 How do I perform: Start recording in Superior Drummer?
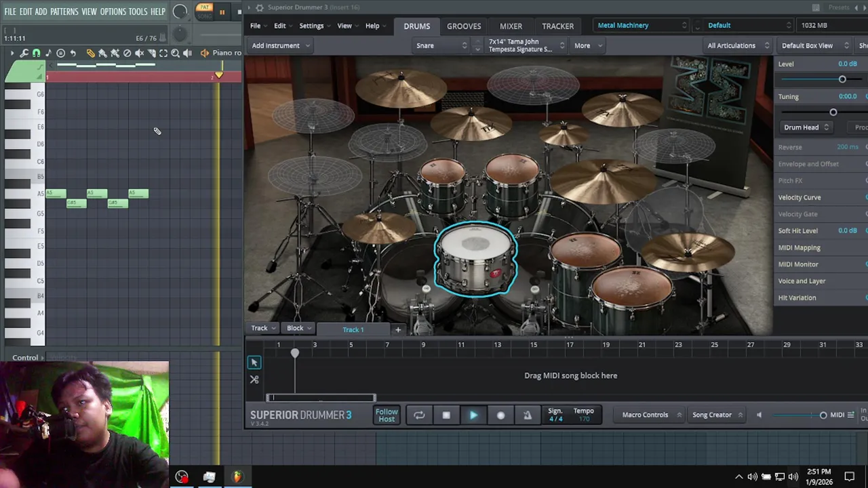pyautogui.click(x=500, y=415)
